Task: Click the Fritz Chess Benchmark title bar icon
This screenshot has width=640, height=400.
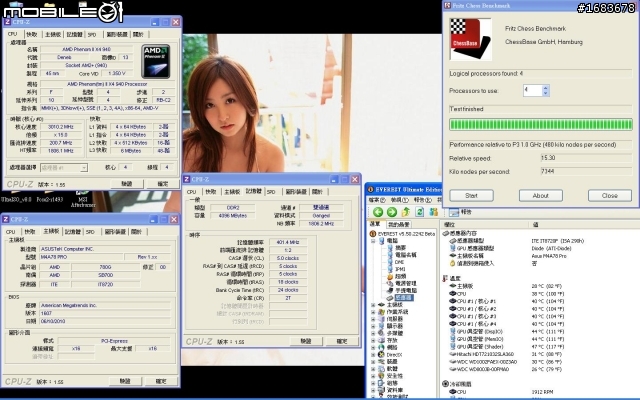Action: click(447, 5)
